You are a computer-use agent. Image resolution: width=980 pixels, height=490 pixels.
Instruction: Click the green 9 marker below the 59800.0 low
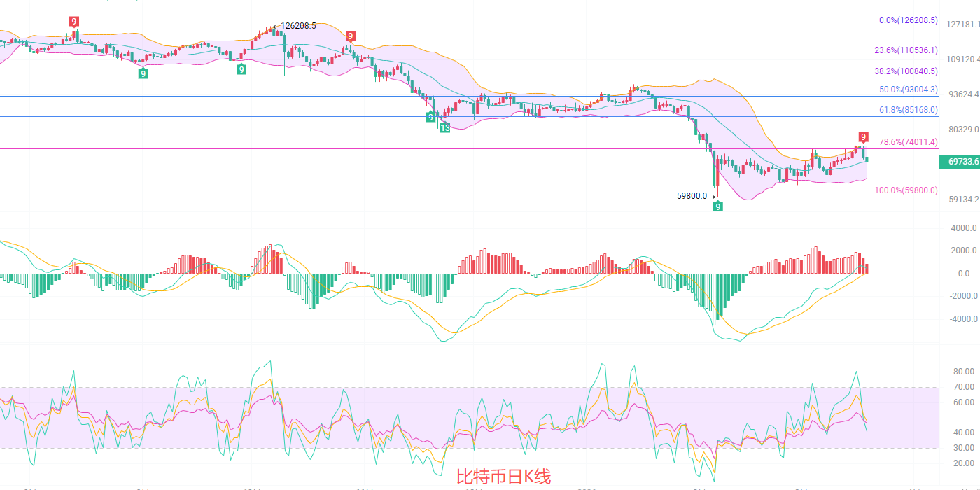tap(718, 206)
